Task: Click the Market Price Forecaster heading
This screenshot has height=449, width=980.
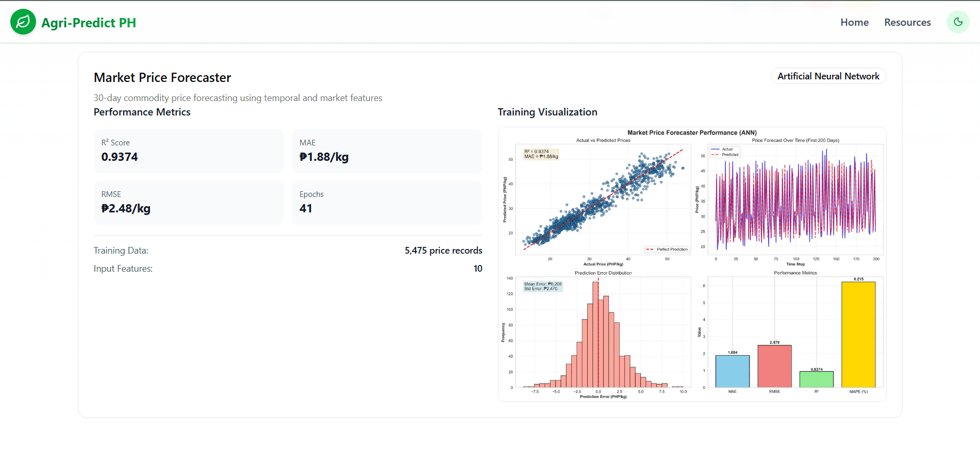Action: [x=162, y=77]
